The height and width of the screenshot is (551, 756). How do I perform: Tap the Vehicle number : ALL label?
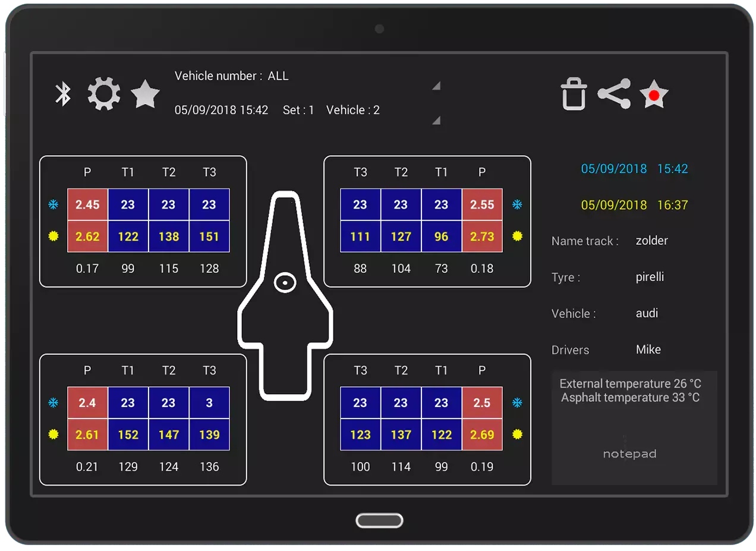232,76
